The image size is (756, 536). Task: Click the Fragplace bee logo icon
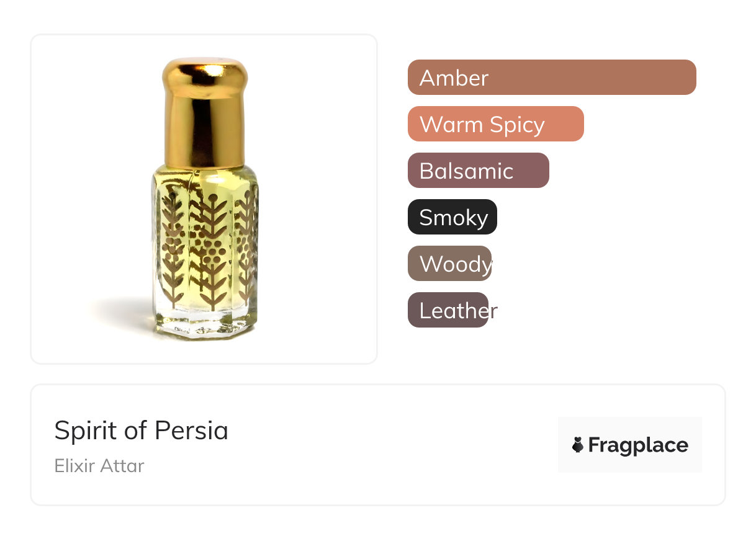pos(578,445)
